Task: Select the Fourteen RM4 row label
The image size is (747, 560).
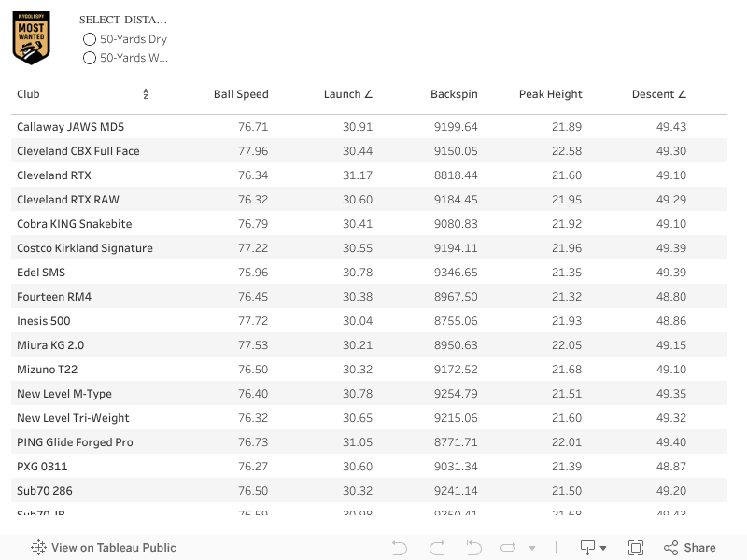Action: point(54,297)
